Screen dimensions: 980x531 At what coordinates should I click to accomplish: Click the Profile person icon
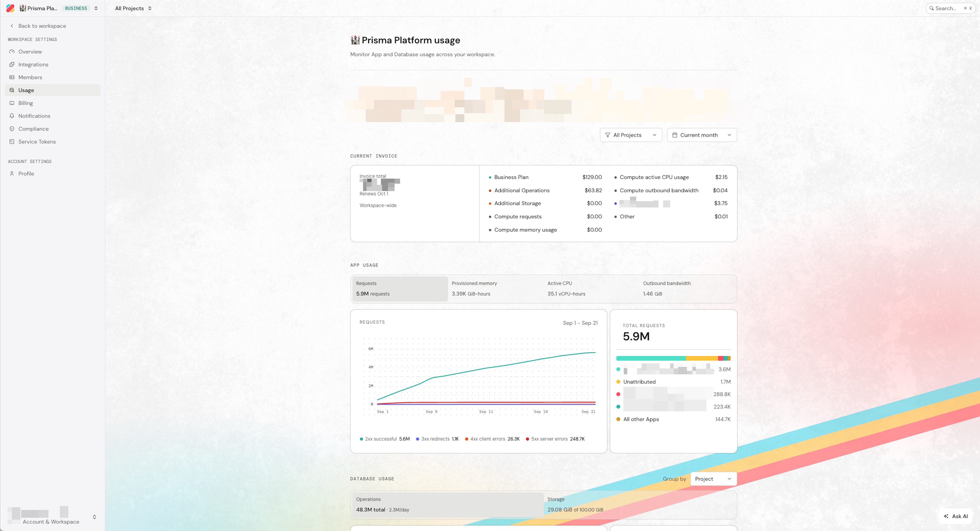pyautogui.click(x=12, y=173)
